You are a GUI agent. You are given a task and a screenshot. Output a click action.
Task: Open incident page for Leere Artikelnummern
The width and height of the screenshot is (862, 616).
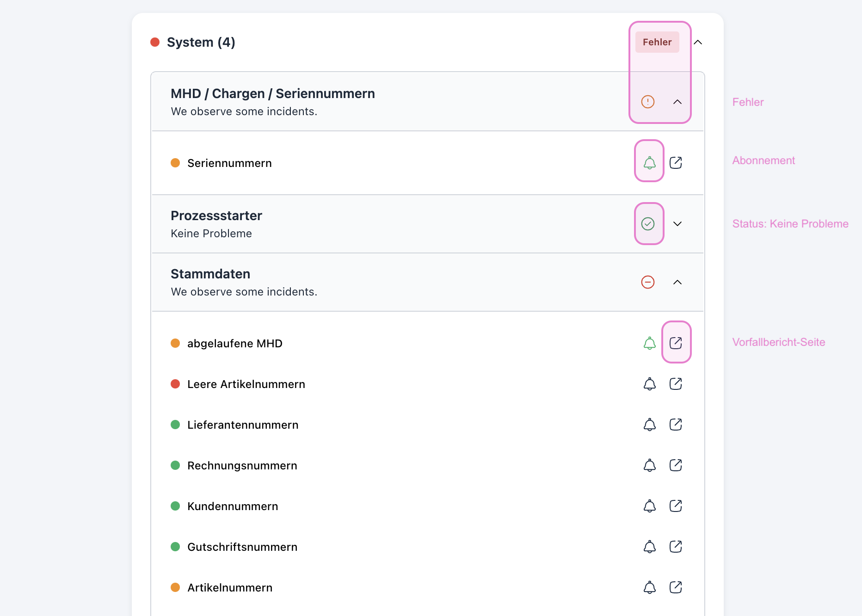tap(676, 384)
